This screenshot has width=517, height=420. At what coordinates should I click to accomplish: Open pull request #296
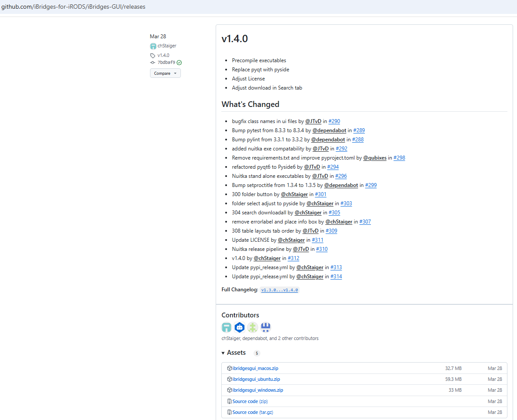pos(341,176)
